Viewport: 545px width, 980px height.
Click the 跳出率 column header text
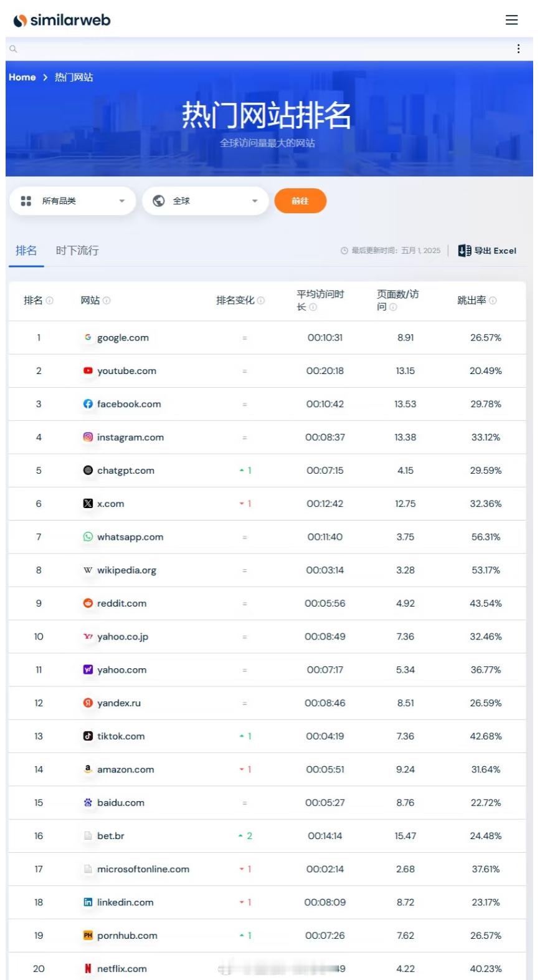point(472,300)
